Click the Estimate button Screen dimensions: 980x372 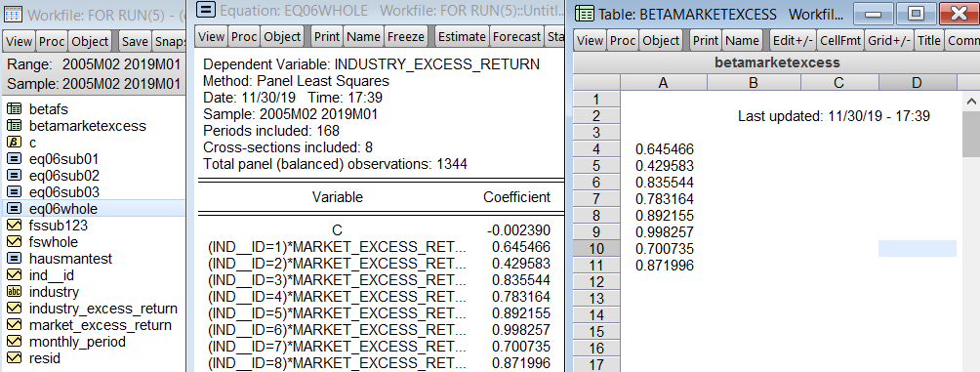tap(462, 37)
